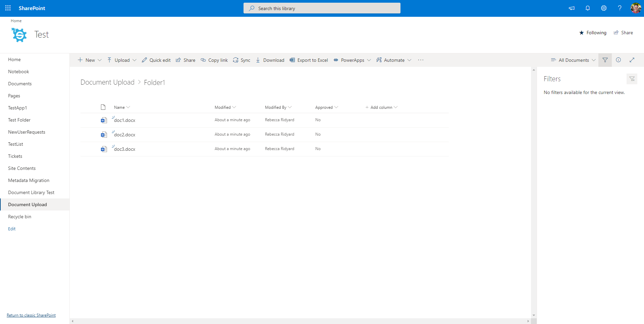Viewport: 644px width, 324px height.
Task: Click the Search this library box
Action: click(x=322, y=8)
